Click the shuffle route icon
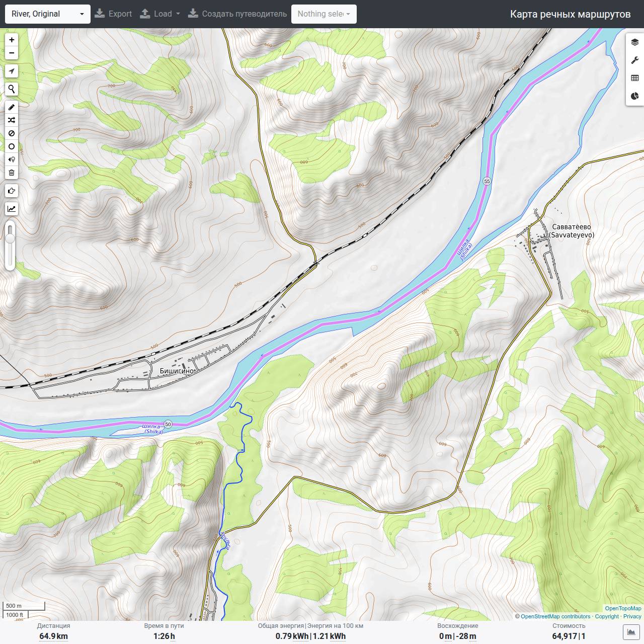The image size is (644, 644). [12, 120]
